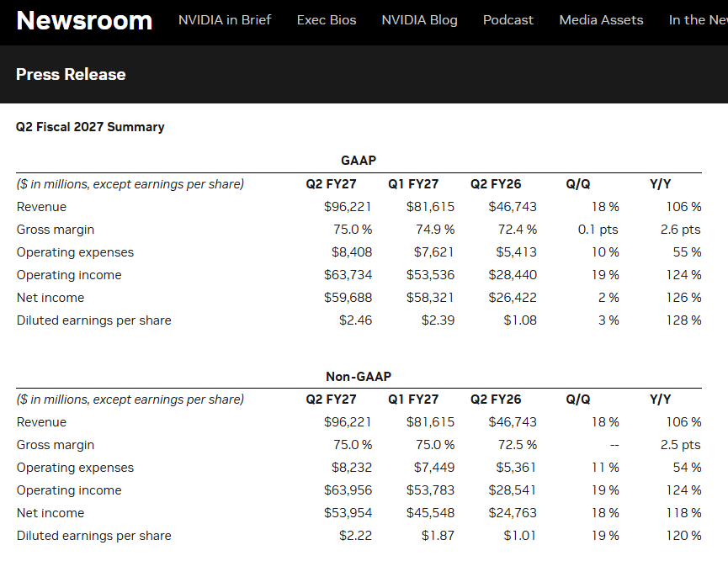Select GAAP operating income $53,536

(x=430, y=275)
